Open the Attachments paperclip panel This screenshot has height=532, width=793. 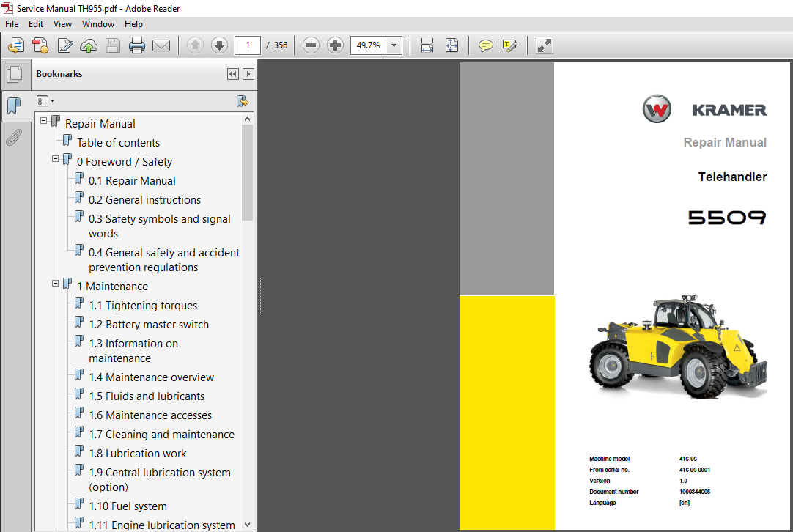point(14,137)
